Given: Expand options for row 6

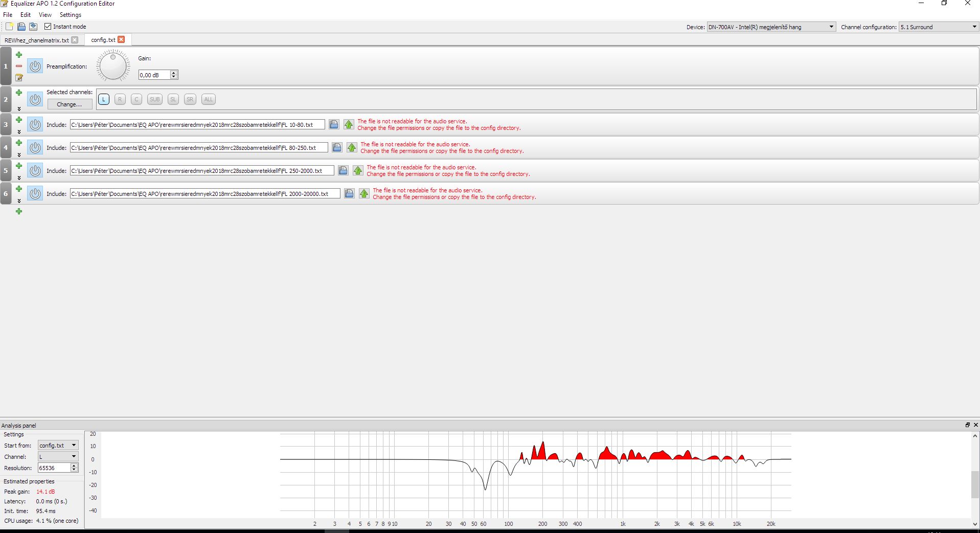Looking at the screenshot, I should (x=19, y=201).
